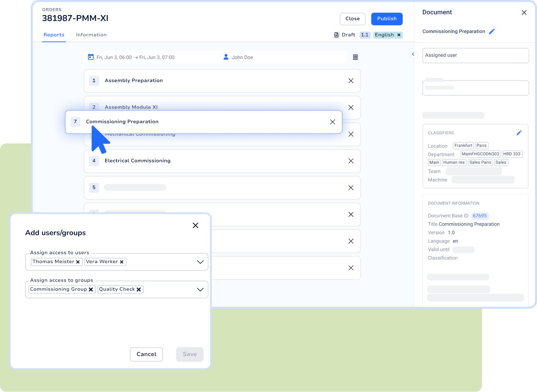Click the user icon next to John Doe
Screen dimensions: 537x392
[x=226, y=57]
